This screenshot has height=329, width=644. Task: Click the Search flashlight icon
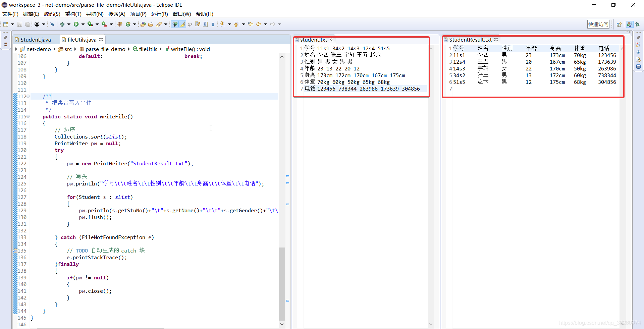click(x=159, y=24)
